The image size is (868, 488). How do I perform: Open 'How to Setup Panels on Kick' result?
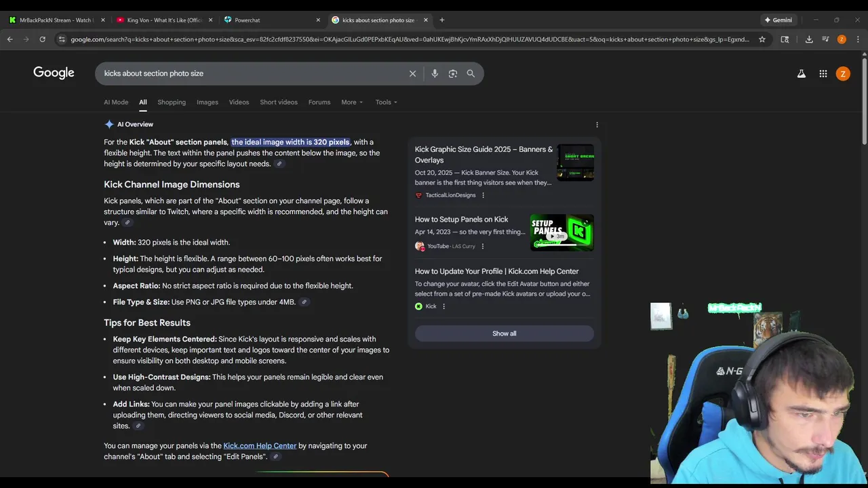point(461,220)
